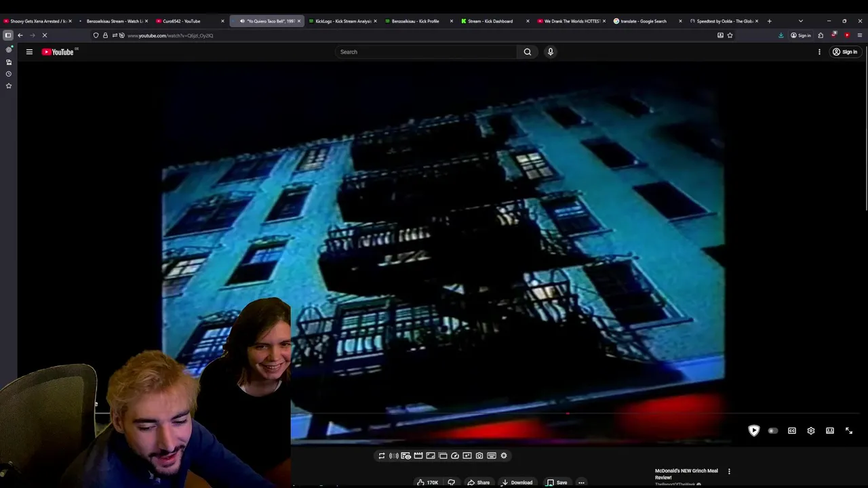
Task: Switch to Shoovy Gets Xena Arrested tab
Action: tap(37, 21)
